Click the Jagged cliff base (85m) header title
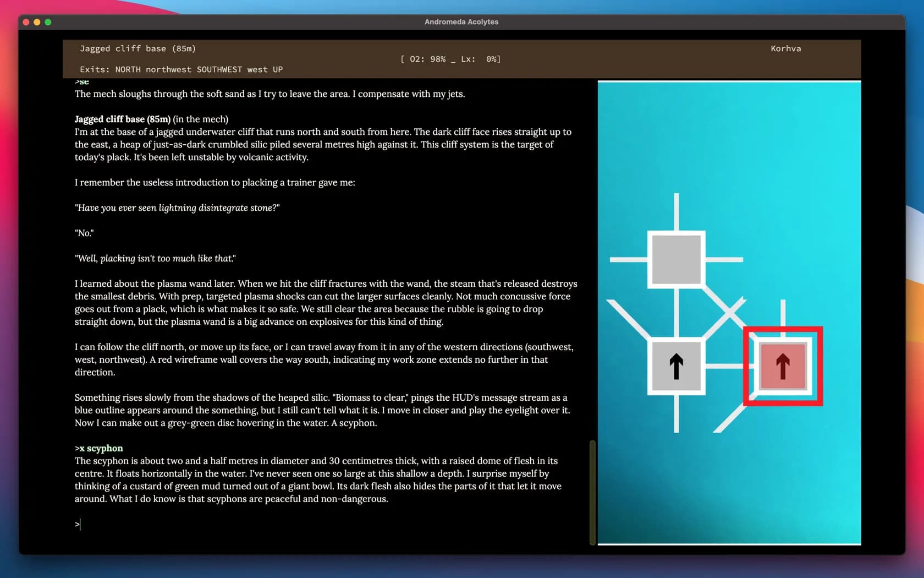 [137, 48]
